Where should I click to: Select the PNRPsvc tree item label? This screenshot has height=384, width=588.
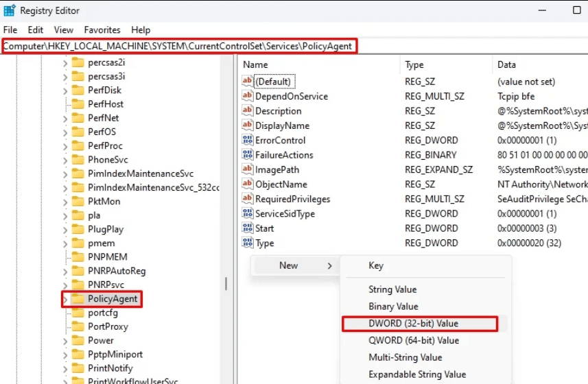pos(106,285)
